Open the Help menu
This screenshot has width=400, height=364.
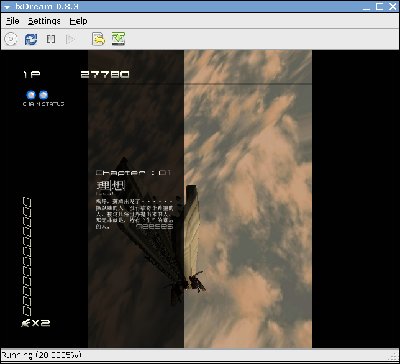tap(78, 21)
